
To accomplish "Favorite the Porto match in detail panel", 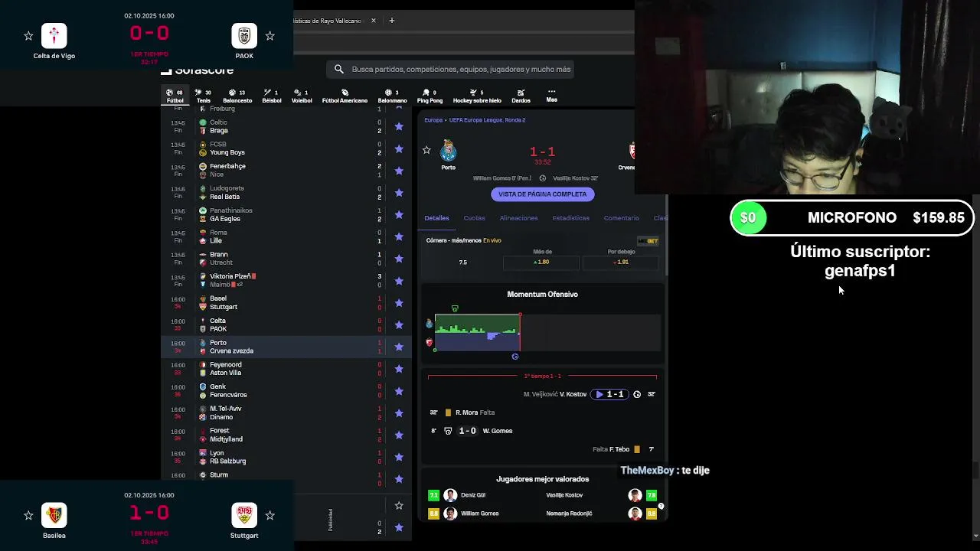I will pyautogui.click(x=426, y=150).
